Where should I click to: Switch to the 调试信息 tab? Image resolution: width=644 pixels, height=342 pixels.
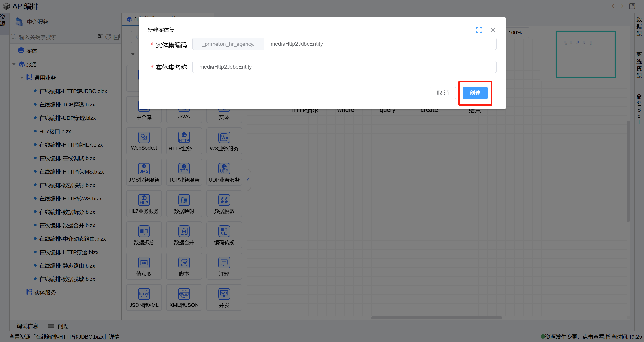coord(27,326)
